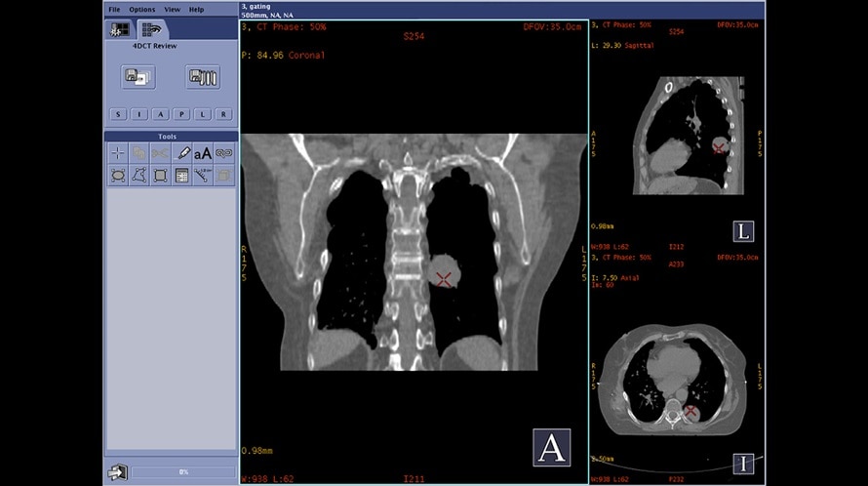Click the 'W:938 L:62' label in coronal view
The height and width of the screenshot is (486, 868).
point(267,479)
